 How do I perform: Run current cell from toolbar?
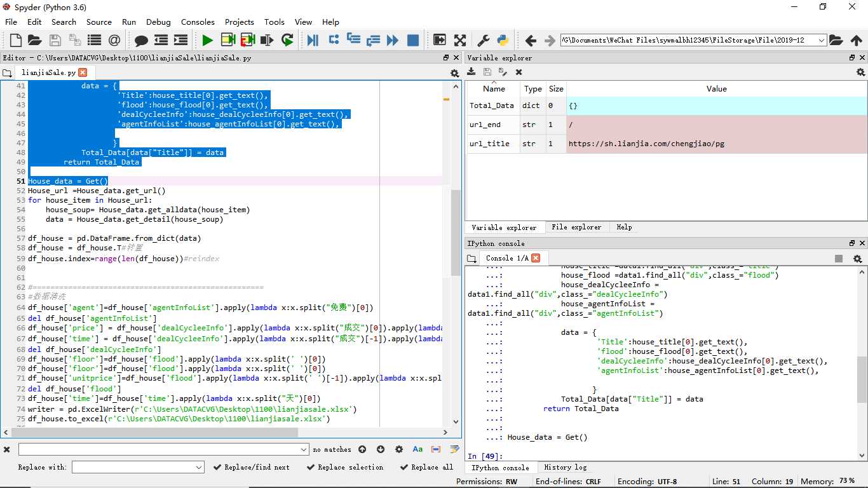(227, 40)
